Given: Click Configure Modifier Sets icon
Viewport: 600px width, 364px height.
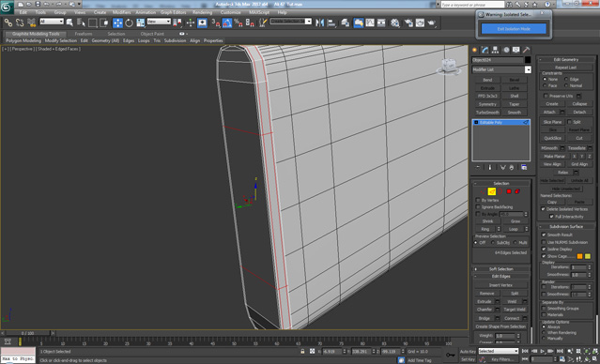Looking at the screenshot, I should (x=524, y=168).
